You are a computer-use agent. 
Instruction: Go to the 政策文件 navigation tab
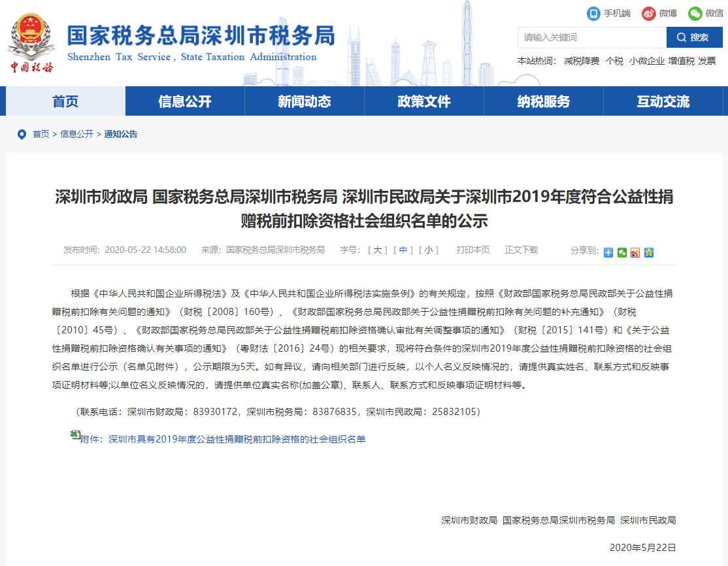[x=423, y=101]
